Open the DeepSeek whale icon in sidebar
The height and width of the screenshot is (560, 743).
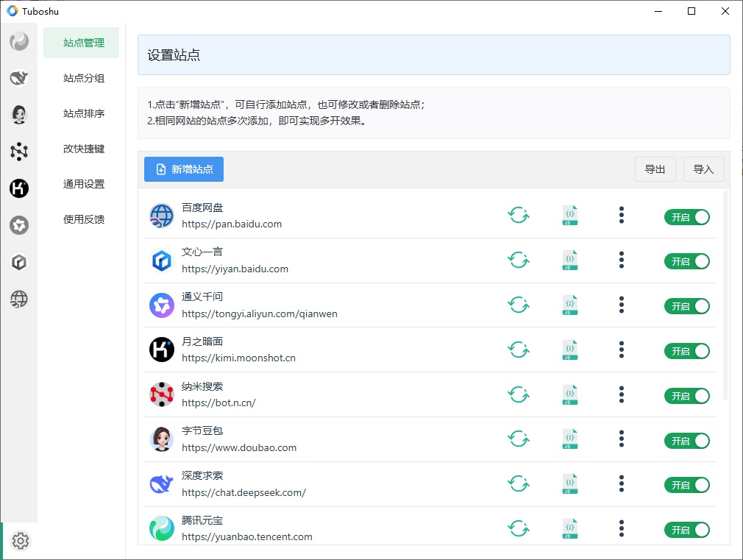[19, 77]
